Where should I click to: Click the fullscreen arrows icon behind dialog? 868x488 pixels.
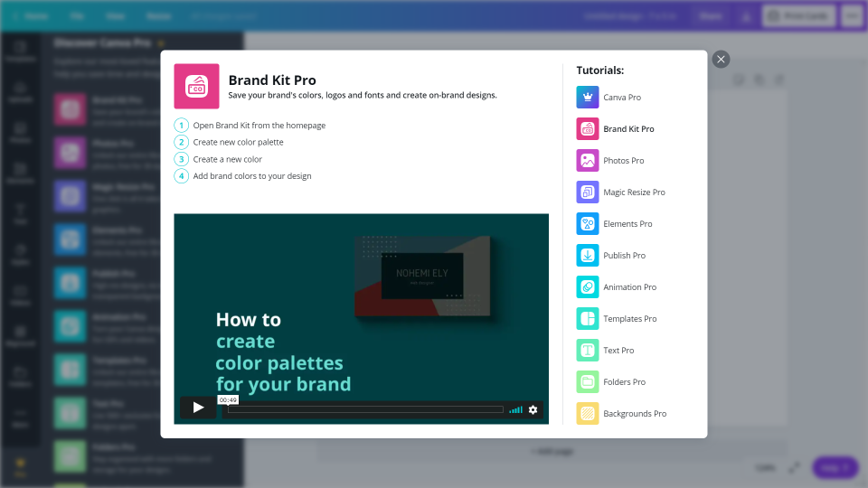point(794,467)
